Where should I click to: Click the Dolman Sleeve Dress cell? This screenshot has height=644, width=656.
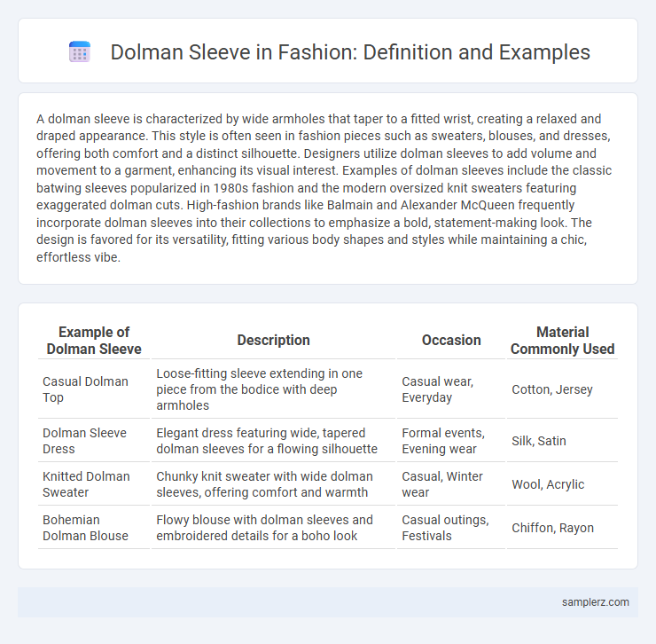(94, 441)
